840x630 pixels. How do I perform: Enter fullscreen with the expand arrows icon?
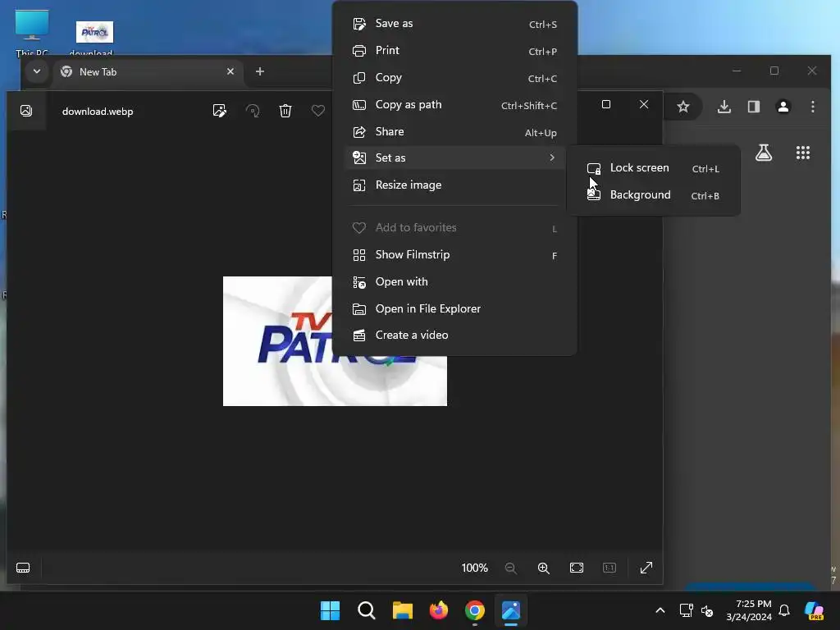(646, 568)
